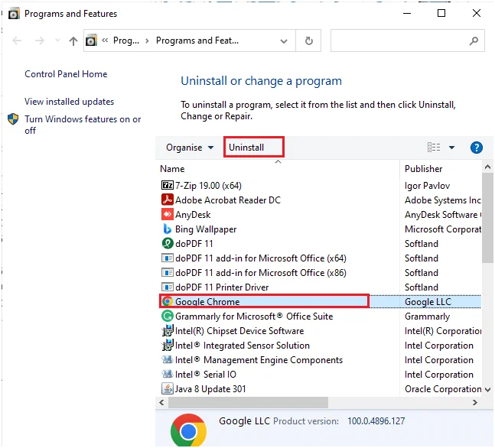Image resolution: width=495 pixels, height=448 pixels.
Task: Click icon for doPDF 11 add-in (x86)
Action: (168, 272)
